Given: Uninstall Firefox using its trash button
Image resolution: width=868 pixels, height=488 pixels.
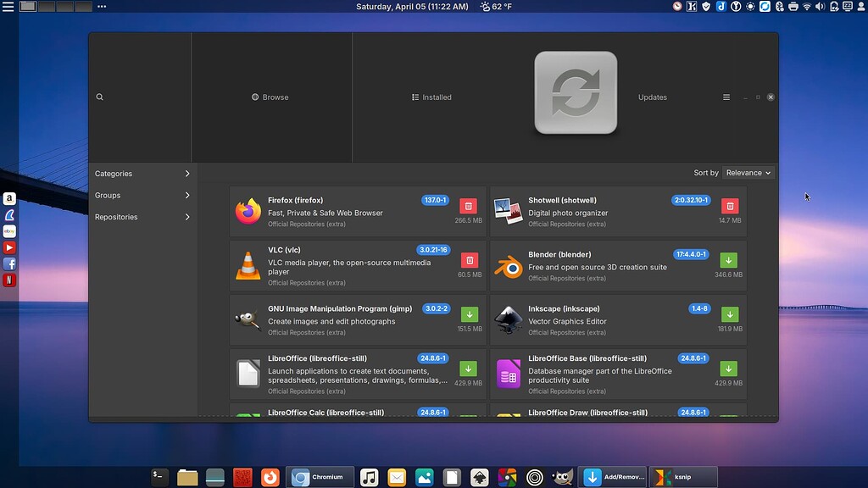Looking at the screenshot, I should (x=469, y=206).
